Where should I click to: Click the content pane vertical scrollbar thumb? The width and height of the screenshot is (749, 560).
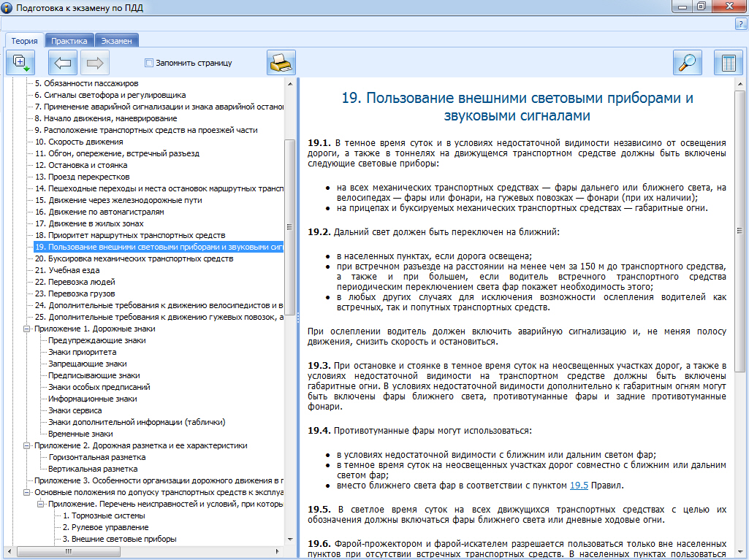click(x=740, y=231)
